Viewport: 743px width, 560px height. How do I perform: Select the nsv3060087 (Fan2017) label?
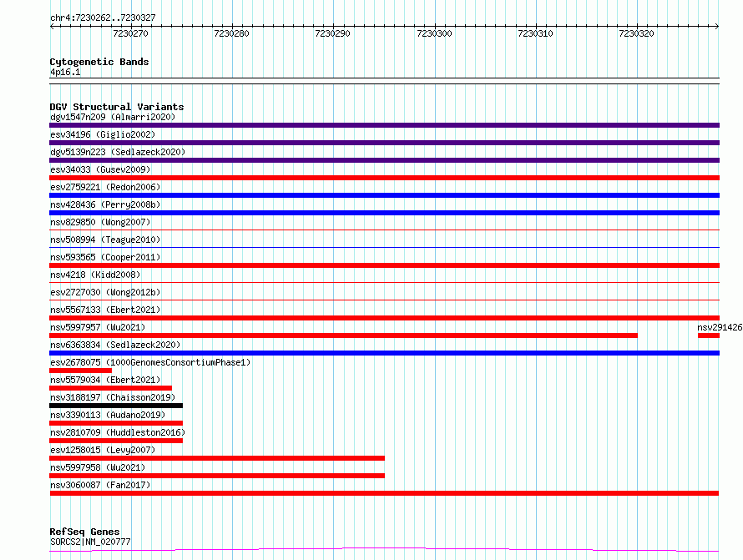click(100, 485)
